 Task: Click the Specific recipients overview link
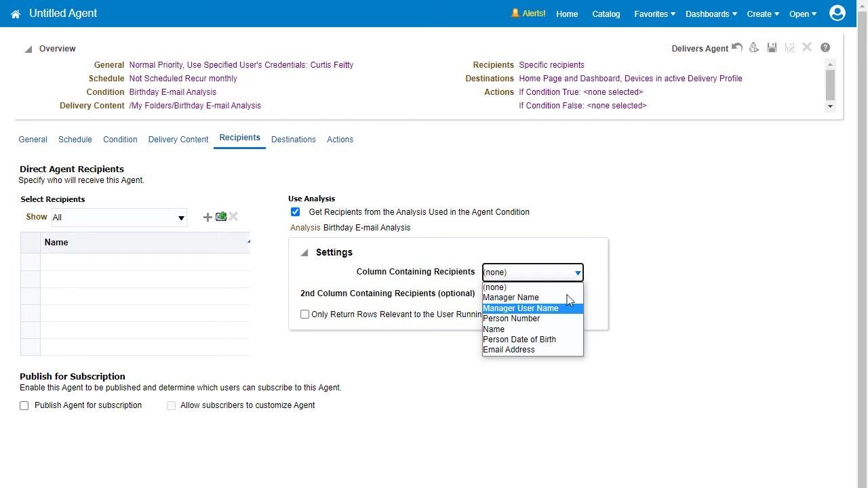coord(551,65)
